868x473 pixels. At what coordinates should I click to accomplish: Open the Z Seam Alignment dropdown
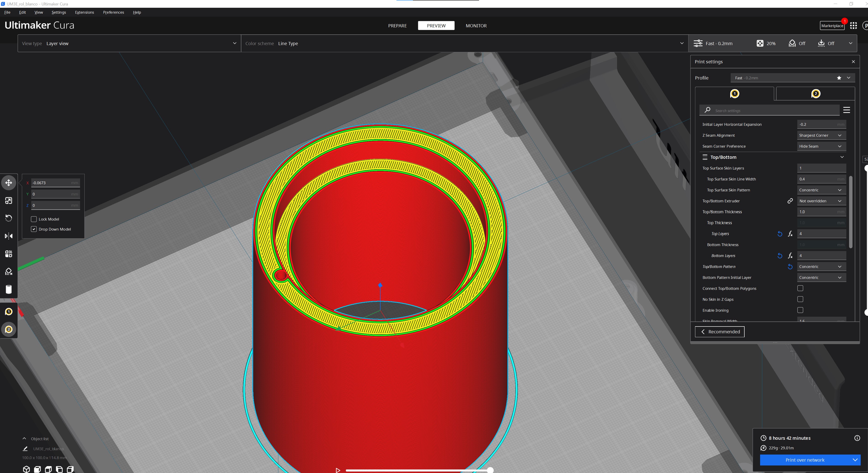821,135
